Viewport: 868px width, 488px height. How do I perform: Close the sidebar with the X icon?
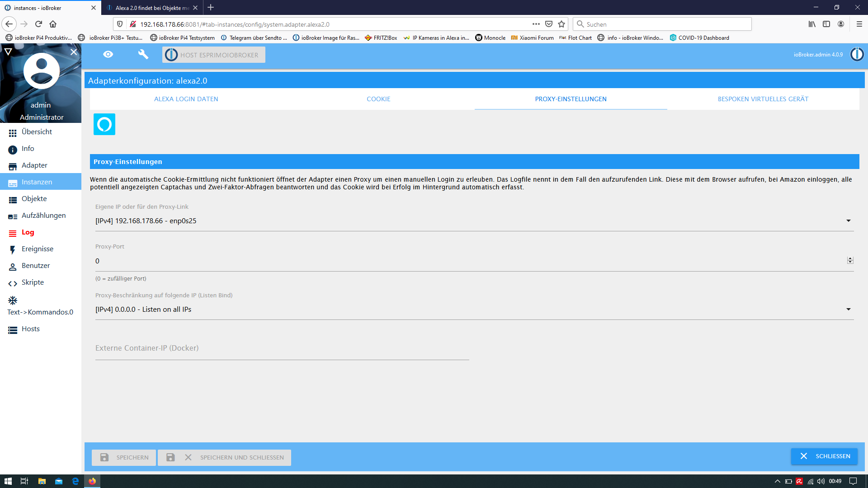pos(74,52)
